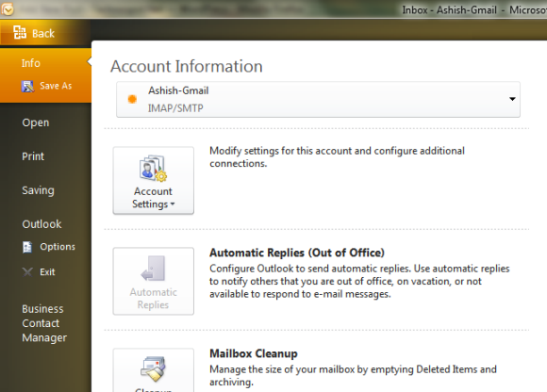The width and height of the screenshot is (547, 392).
Task: Click the Save As disk icon
Action: (27, 86)
